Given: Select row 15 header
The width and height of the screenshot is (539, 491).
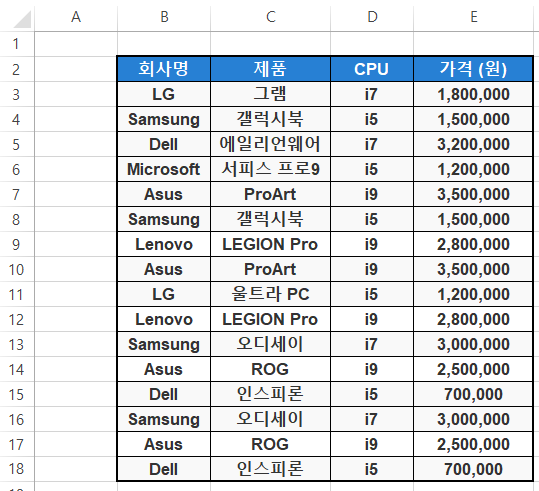Looking at the screenshot, I should (x=17, y=394).
